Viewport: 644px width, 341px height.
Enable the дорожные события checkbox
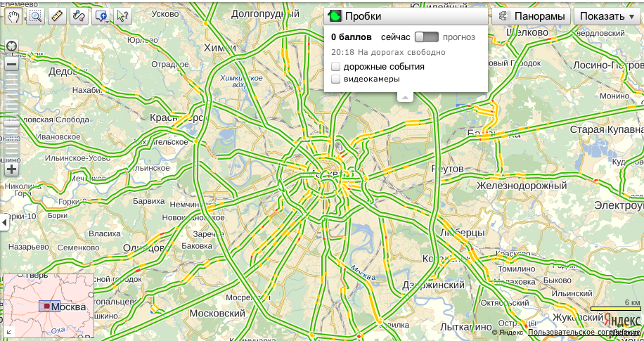pos(336,66)
